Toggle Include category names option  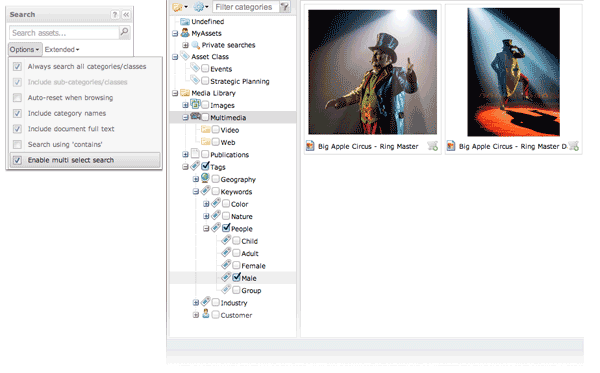(x=17, y=113)
